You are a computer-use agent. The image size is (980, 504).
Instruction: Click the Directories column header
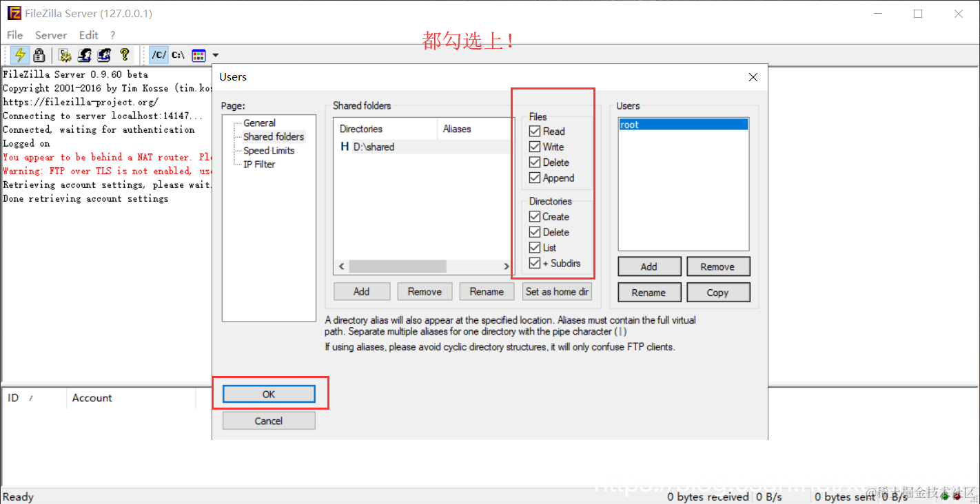(386, 129)
